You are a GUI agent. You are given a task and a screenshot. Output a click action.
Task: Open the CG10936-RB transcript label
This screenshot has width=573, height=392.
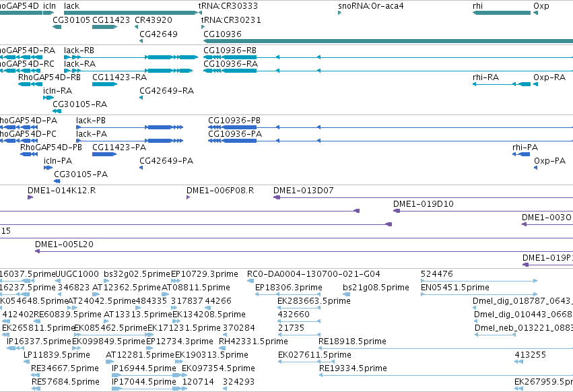click(230, 50)
